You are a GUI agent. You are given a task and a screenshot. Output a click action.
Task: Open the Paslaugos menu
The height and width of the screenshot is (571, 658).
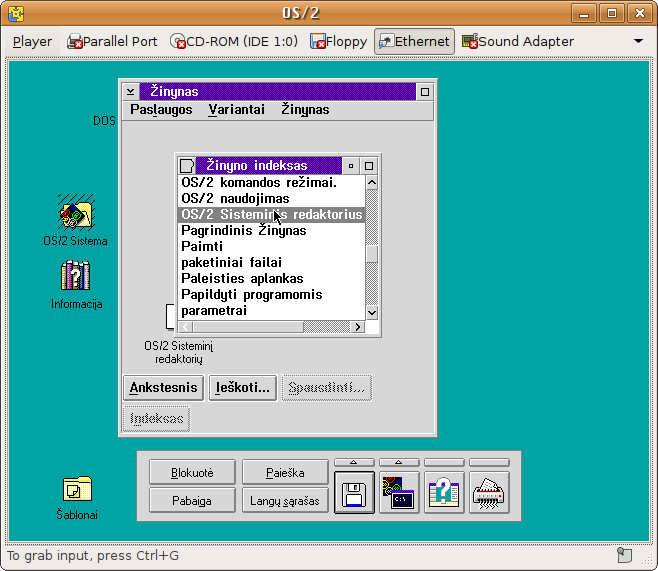click(x=161, y=110)
